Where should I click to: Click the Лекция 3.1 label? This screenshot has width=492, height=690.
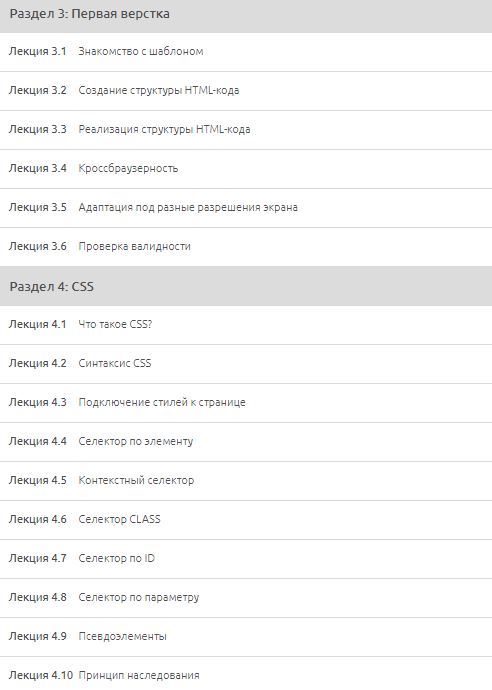[37, 51]
